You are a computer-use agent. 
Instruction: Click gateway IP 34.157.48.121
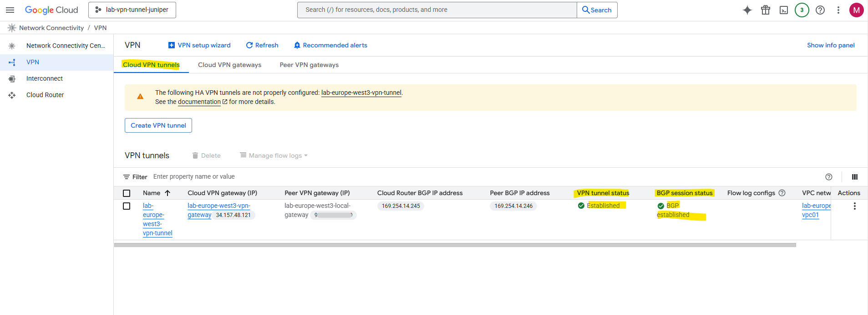(x=233, y=215)
